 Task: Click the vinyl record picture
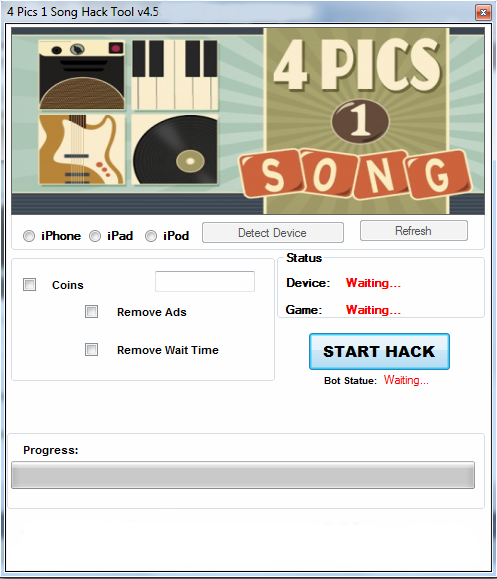click(175, 150)
